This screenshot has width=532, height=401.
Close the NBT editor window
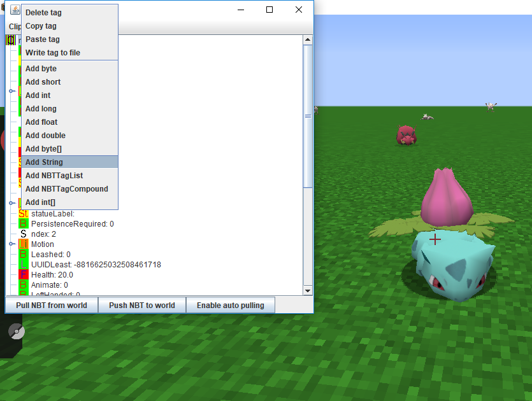[x=299, y=10]
